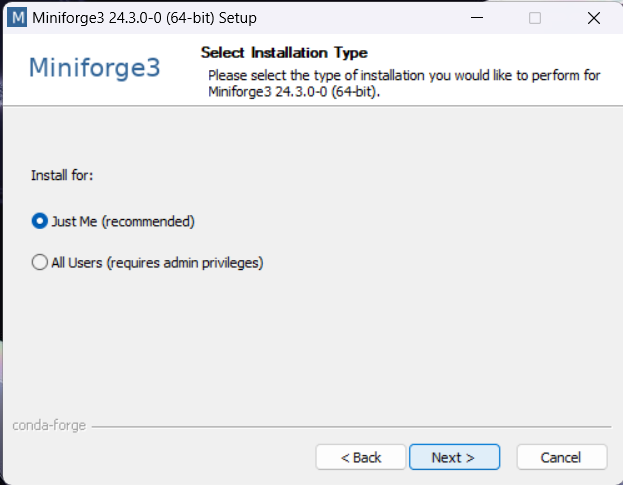Image resolution: width=623 pixels, height=485 pixels.
Task: Click the conda-forge branding text
Action: point(49,425)
